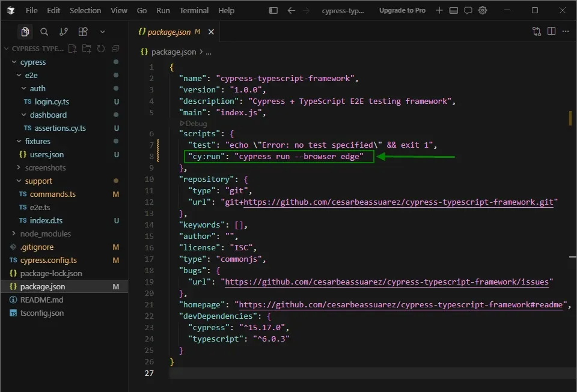Screen dimensions: 577x392
Task: Open changes compare icon in editor toolbar
Action: click(537, 32)
